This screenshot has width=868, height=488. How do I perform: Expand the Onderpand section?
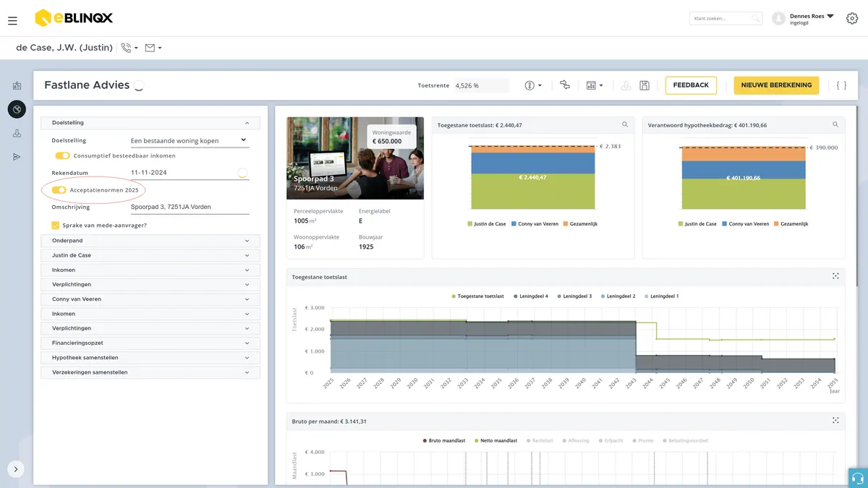pos(150,241)
